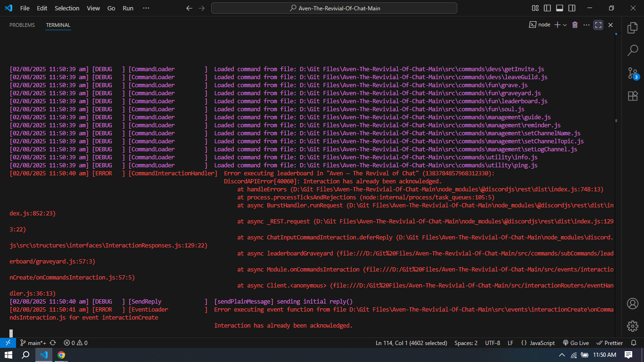Image resolution: width=644 pixels, height=362 pixels.
Task: Open the Explorer view in activity bar
Action: pyautogui.click(x=632, y=28)
